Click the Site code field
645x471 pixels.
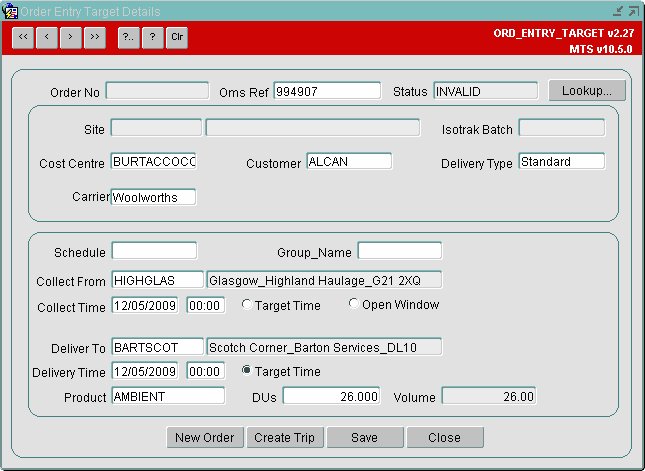coord(156,128)
